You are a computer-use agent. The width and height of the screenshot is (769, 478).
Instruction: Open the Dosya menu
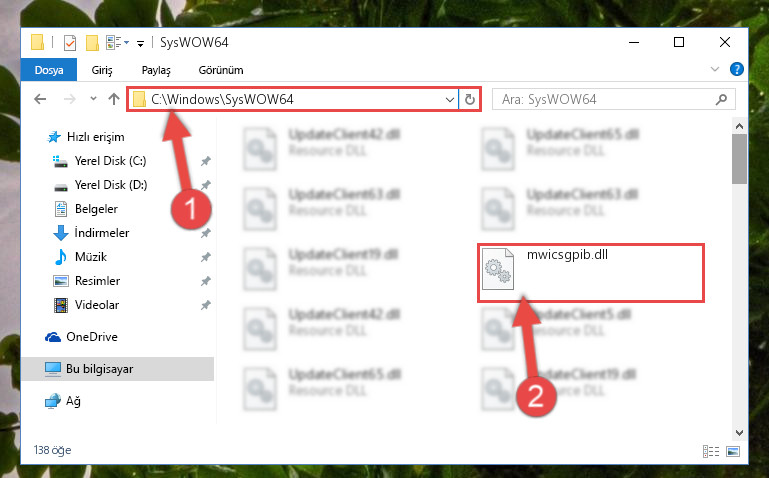tap(49, 70)
